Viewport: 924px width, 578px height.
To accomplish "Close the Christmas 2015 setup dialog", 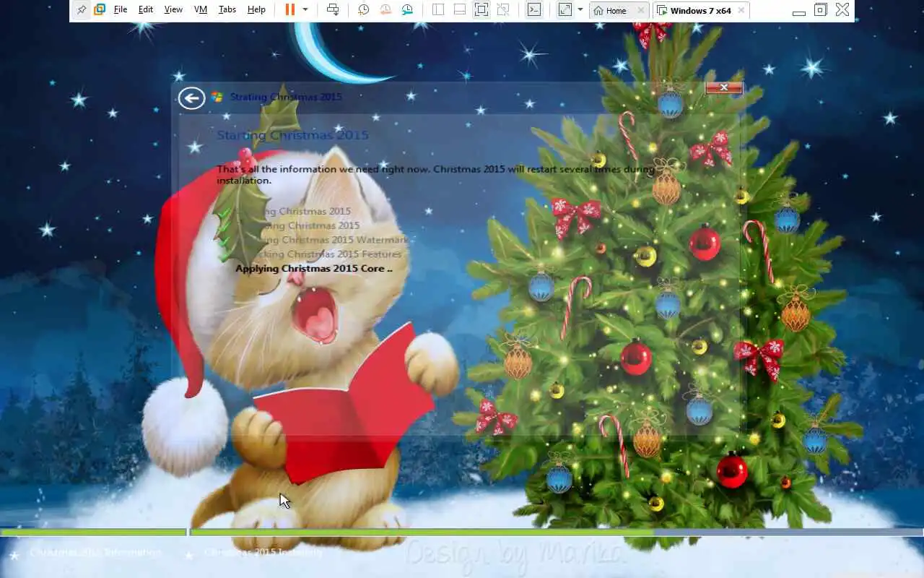I will point(724,87).
